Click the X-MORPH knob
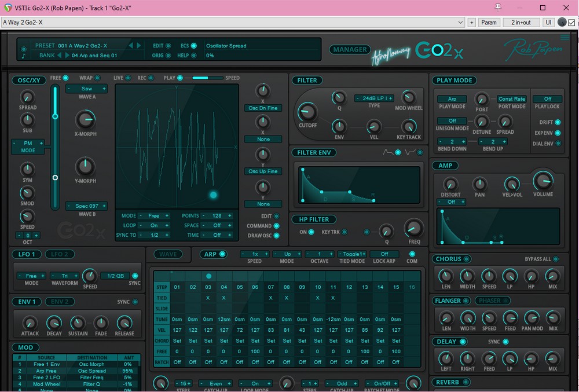579x392 pixels. [85, 119]
